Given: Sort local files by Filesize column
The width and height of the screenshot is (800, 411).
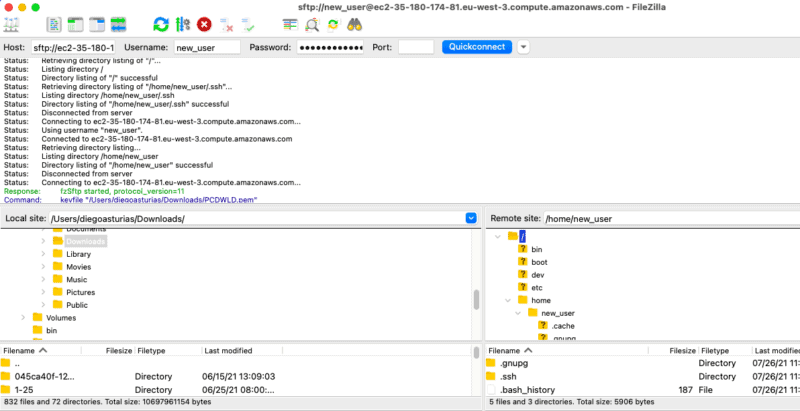Looking at the screenshot, I should 108,351.
